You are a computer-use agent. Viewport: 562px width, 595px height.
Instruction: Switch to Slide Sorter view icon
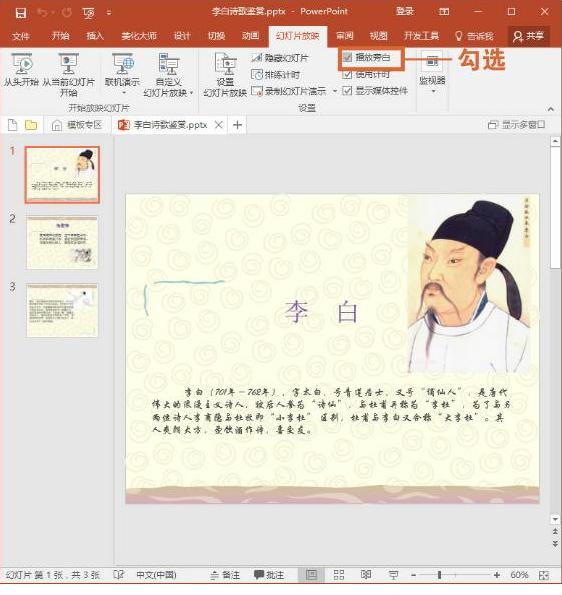coord(339,575)
